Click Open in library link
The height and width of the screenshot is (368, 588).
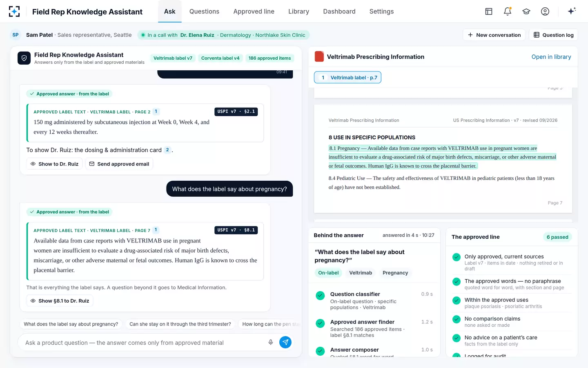[x=551, y=57]
